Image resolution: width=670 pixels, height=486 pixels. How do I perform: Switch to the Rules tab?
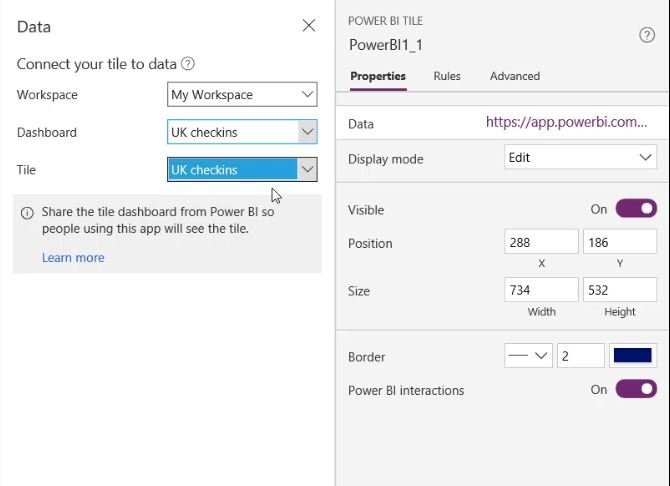[x=447, y=76]
